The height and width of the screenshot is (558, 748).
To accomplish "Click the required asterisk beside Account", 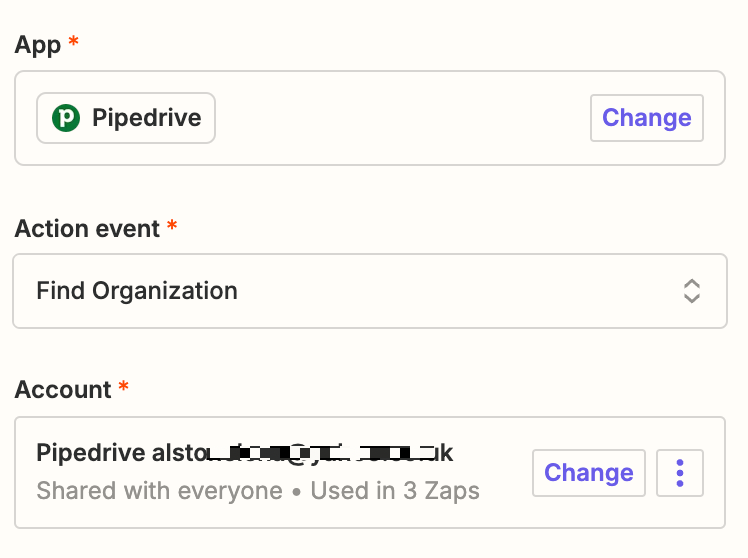I will [124, 388].
